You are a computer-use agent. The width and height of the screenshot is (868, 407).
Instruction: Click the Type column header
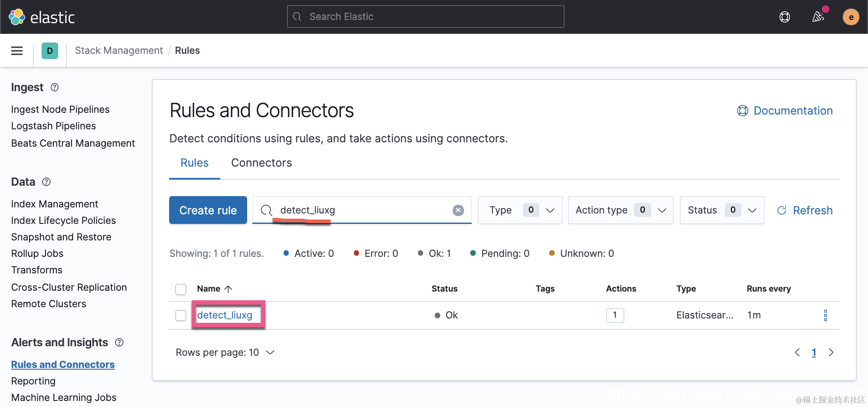(x=686, y=289)
